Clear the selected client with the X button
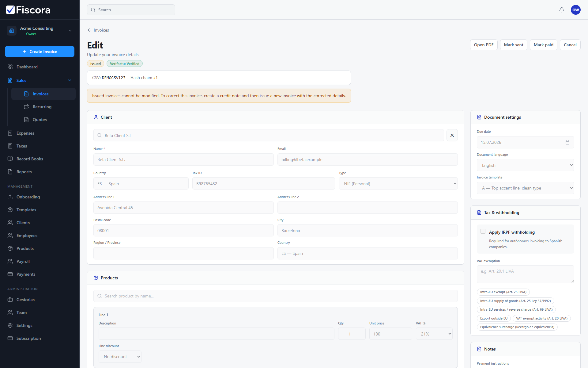The height and width of the screenshot is (368, 588). (452, 135)
